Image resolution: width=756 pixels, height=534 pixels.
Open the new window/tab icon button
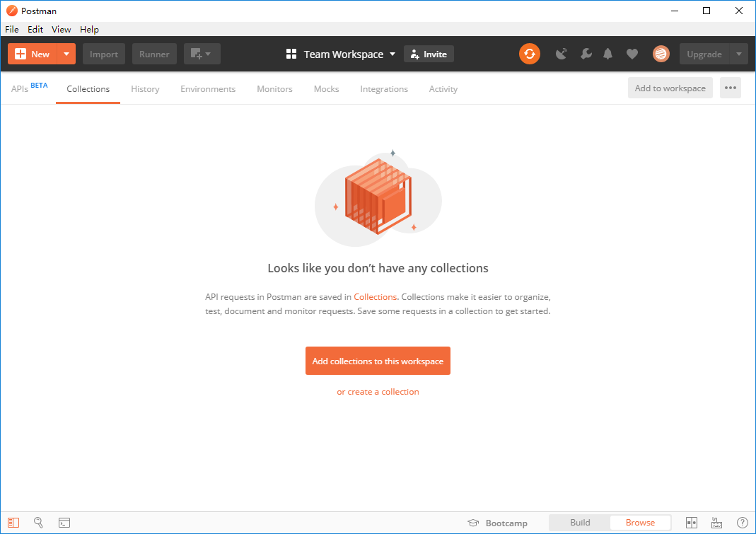[x=202, y=54]
